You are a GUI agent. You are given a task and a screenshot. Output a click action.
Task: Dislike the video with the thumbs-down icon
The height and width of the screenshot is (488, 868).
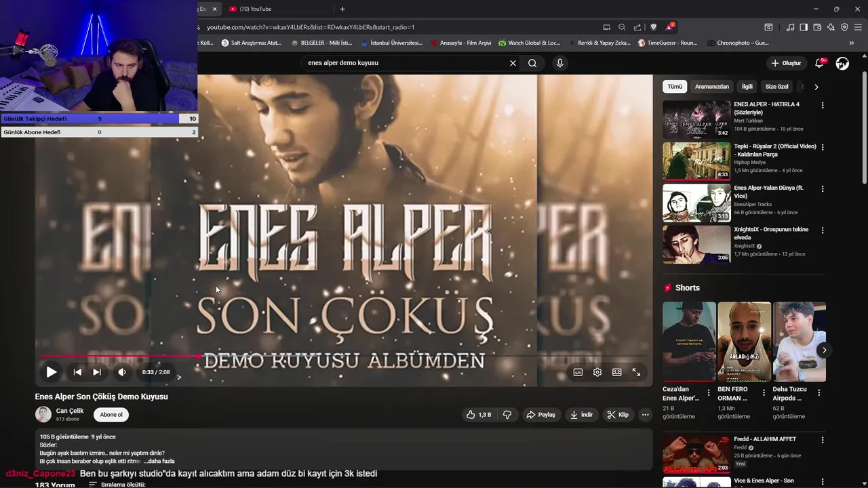pyautogui.click(x=507, y=415)
